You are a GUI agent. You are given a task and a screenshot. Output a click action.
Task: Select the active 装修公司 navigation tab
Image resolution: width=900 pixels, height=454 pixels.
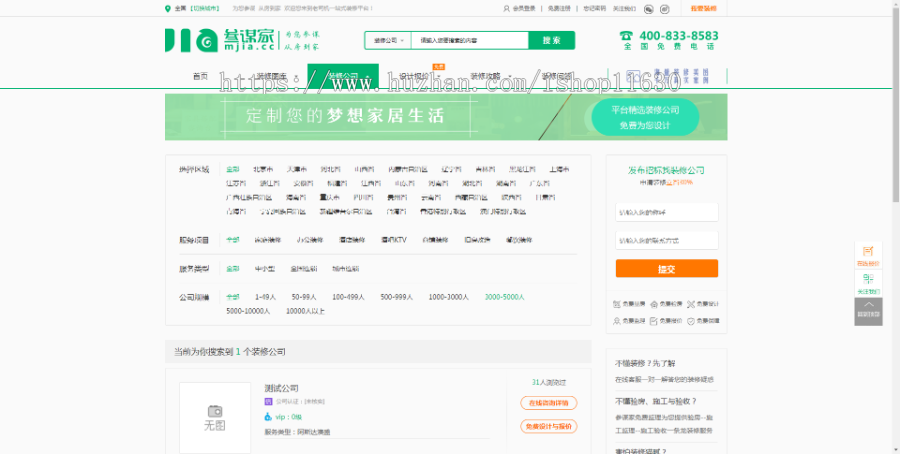343,76
